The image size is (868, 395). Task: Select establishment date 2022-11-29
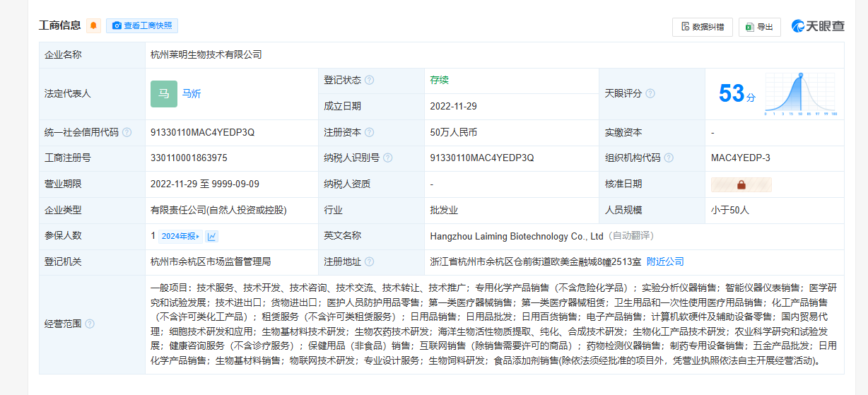[454, 107]
